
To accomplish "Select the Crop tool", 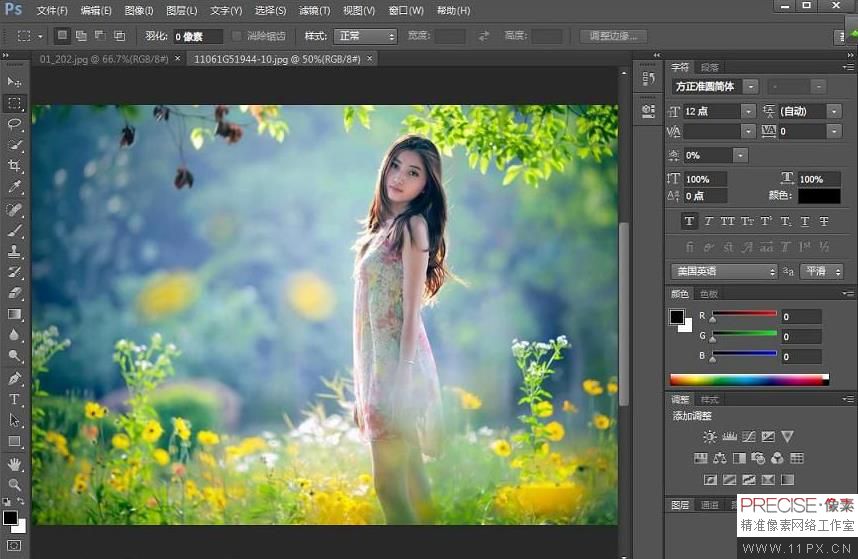I will (14, 166).
